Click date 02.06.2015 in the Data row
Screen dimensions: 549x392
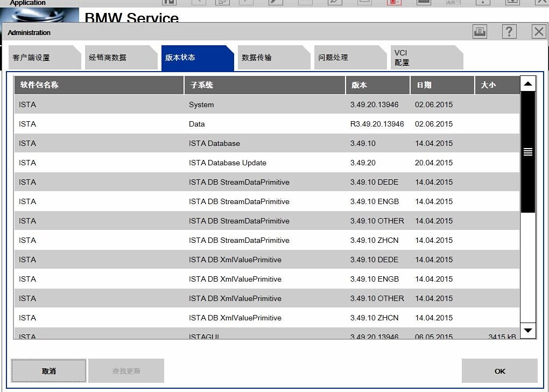(x=434, y=124)
